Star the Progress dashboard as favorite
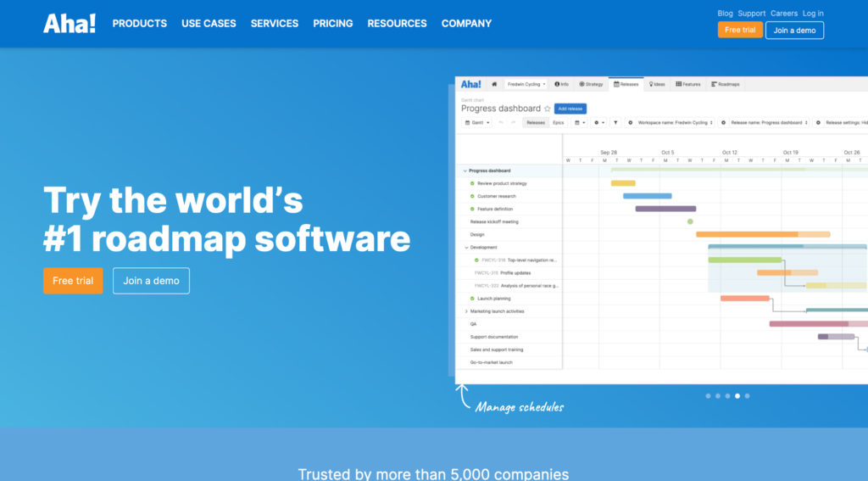The height and width of the screenshot is (481, 868). pyautogui.click(x=547, y=109)
